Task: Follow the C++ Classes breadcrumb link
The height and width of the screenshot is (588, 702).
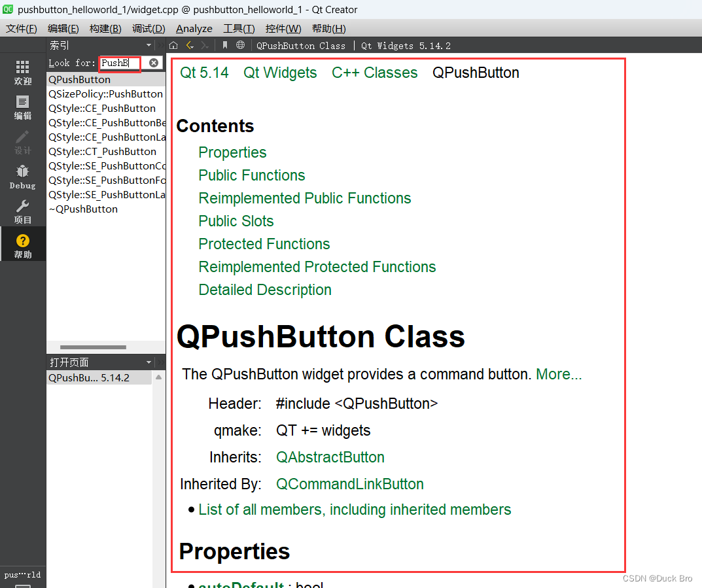Action: [x=374, y=73]
